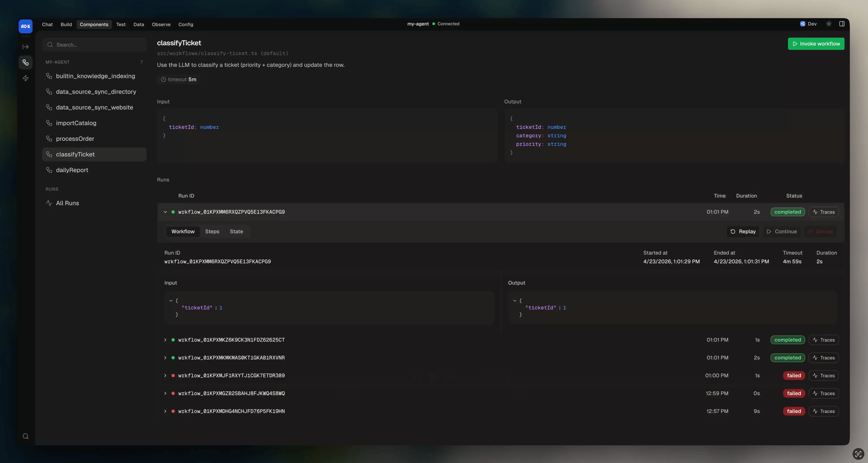Click the completed status badge of run FKACPG9

click(x=788, y=212)
